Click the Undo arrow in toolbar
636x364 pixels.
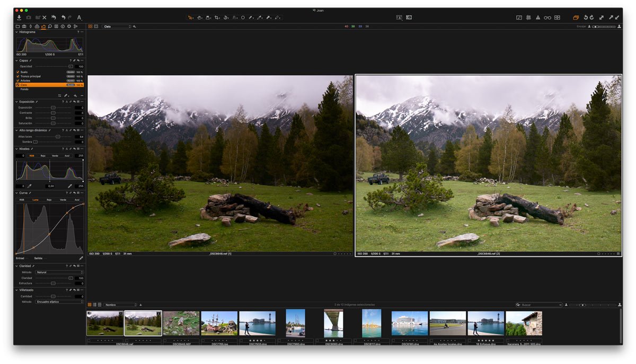click(63, 17)
